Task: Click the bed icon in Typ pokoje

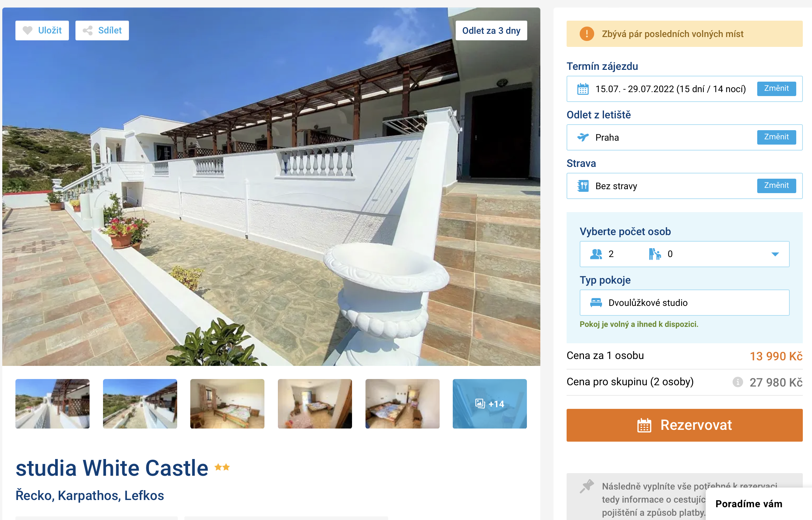Action: click(x=596, y=303)
